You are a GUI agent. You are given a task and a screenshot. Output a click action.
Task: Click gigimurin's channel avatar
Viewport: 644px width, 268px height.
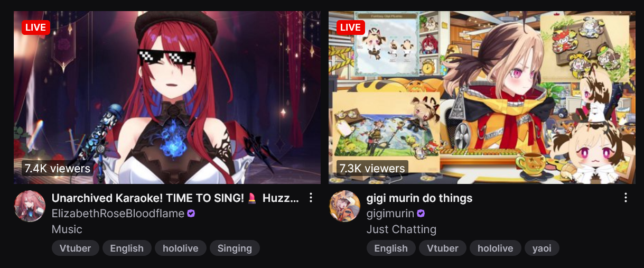point(344,206)
